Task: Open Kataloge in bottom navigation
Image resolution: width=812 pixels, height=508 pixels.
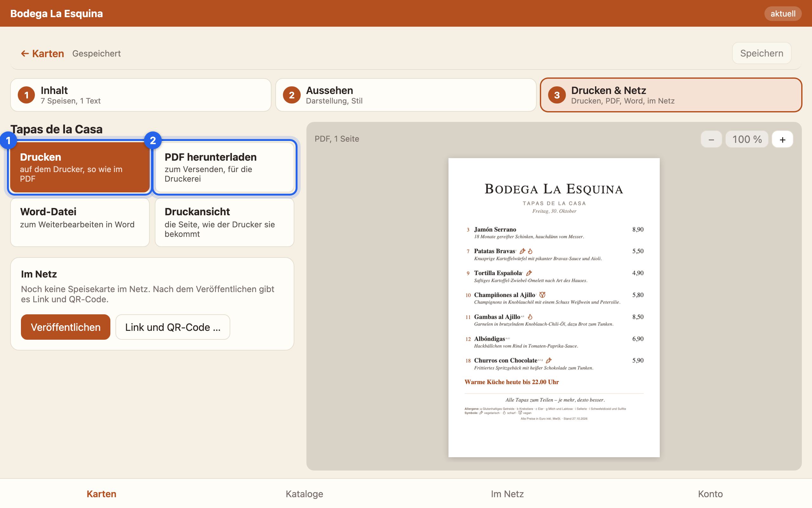Action: [x=304, y=493]
